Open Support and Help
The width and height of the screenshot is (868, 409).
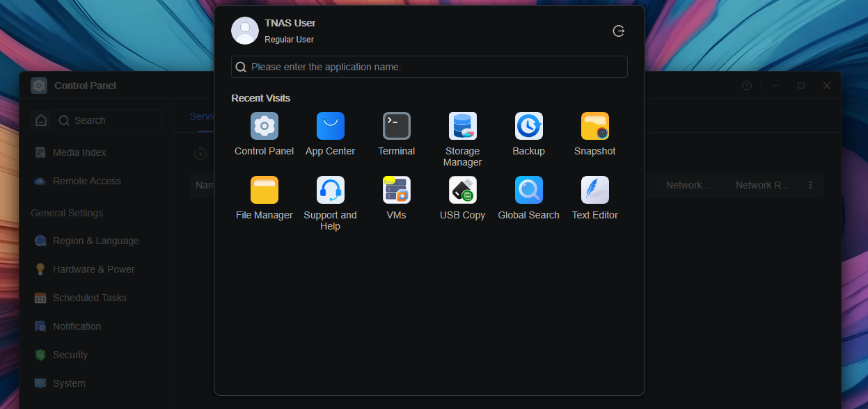pyautogui.click(x=330, y=190)
